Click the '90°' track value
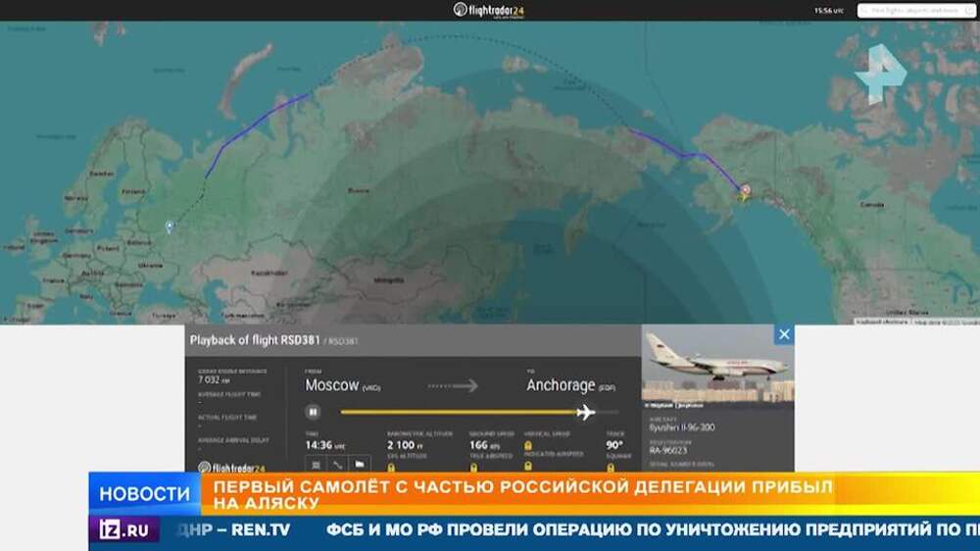 [614, 445]
